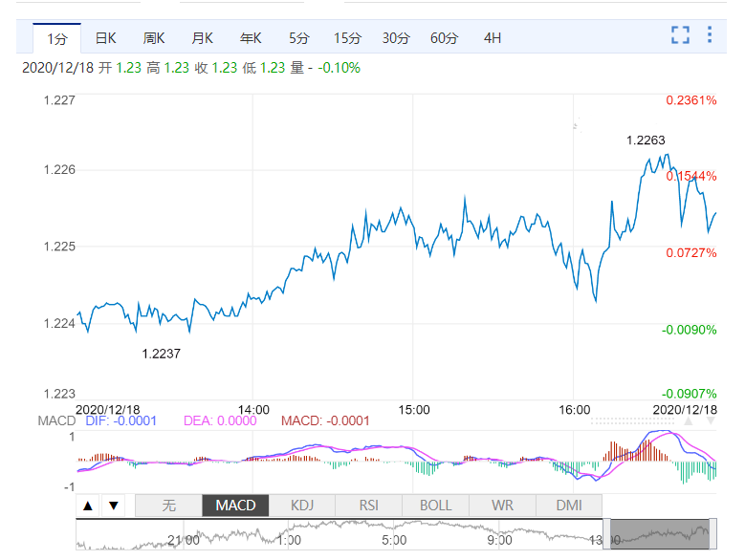
Task: Switch to the 周K weekly chart tab
Action: click(x=154, y=38)
